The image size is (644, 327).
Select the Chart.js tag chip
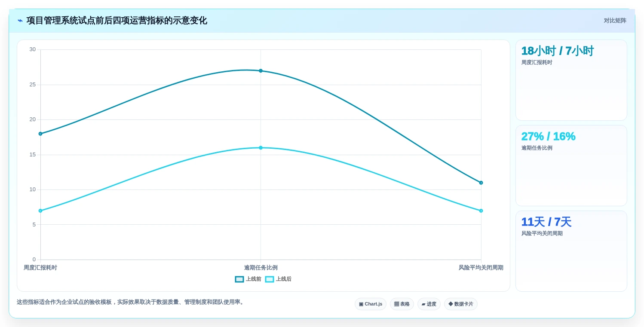pos(371,304)
